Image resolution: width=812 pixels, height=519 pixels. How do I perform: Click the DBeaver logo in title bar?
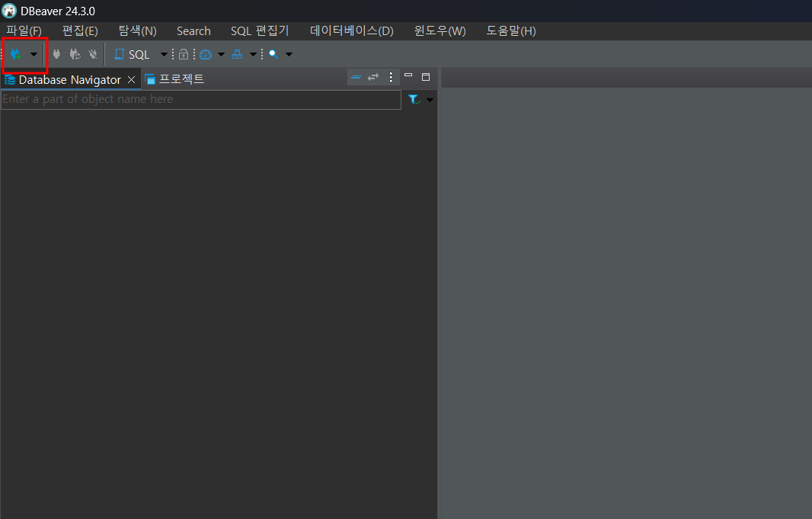[9, 11]
